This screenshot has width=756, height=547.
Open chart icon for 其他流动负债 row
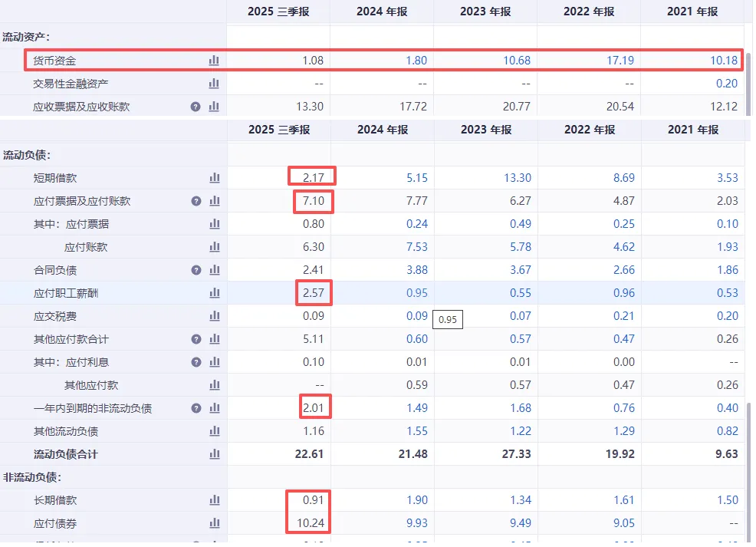coord(215,430)
